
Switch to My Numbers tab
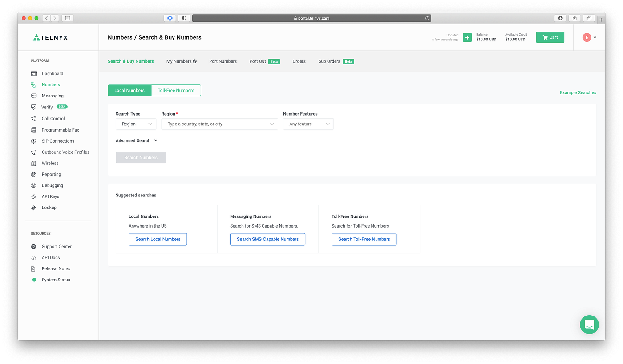179,61
